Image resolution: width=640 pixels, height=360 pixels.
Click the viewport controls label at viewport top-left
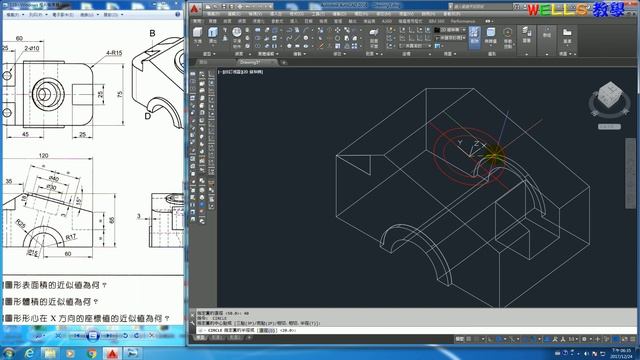coord(240,72)
